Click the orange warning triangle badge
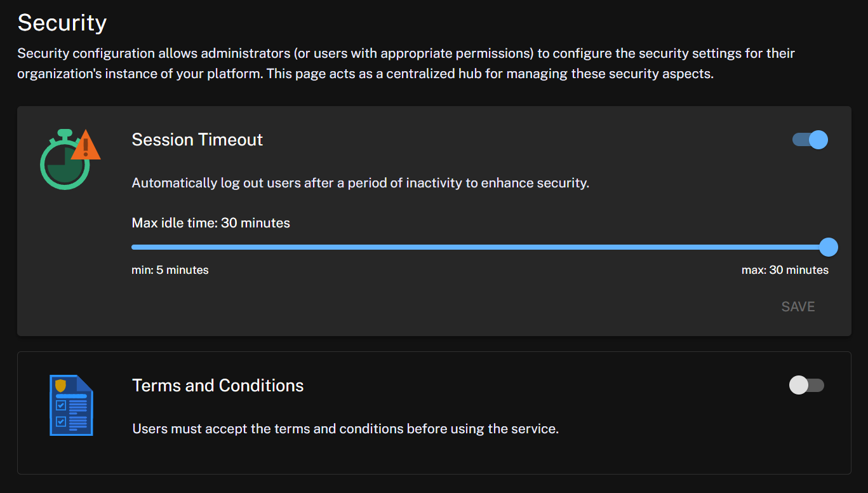The width and height of the screenshot is (868, 493). click(86, 146)
